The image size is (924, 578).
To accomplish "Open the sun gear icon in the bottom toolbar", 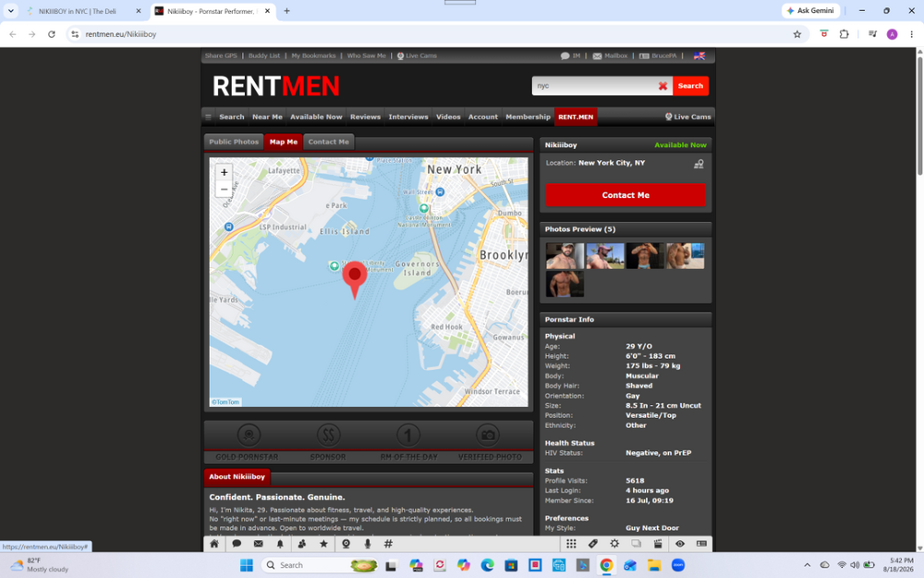I will click(614, 544).
